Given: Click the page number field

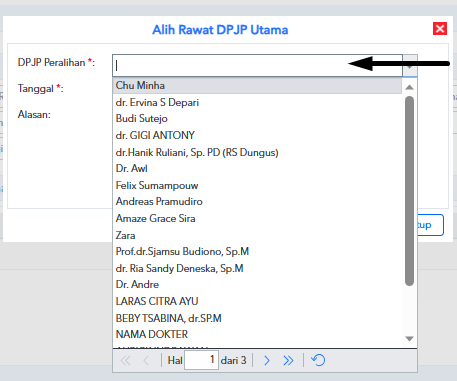Looking at the screenshot, I should [x=201, y=360].
